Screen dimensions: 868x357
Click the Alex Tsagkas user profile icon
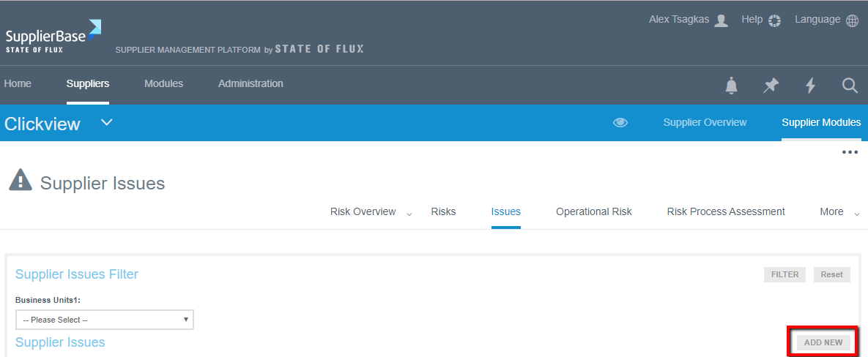tap(721, 20)
